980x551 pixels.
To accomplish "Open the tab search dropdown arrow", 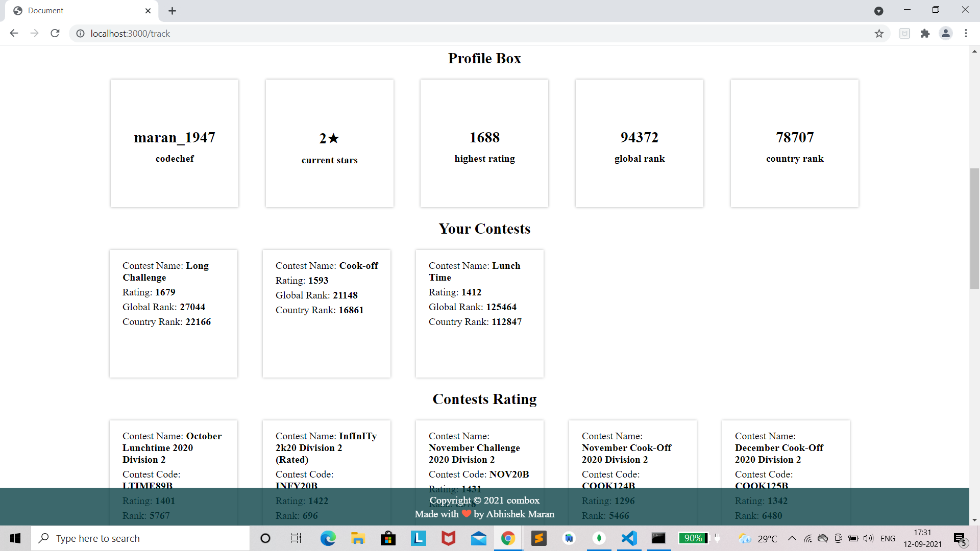I will (x=878, y=11).
